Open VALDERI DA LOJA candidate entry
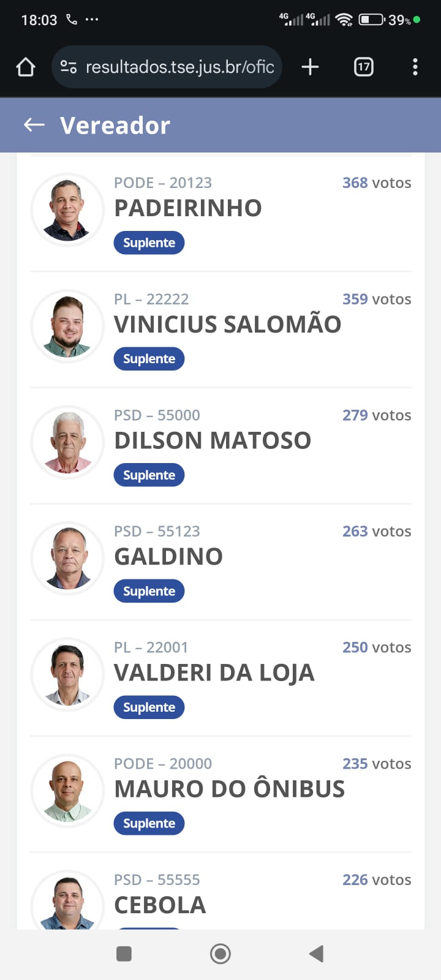Screen dimensions: 441x980 tap(214, 673)
